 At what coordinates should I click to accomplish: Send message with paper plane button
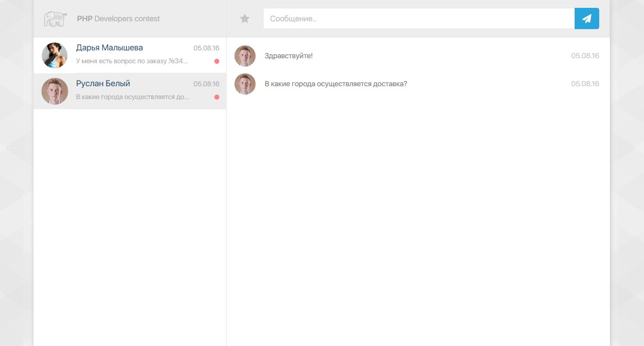tap(586, 18)
